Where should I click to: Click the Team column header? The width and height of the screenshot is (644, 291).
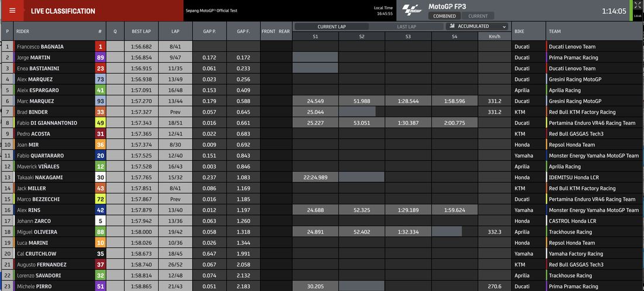555,31
